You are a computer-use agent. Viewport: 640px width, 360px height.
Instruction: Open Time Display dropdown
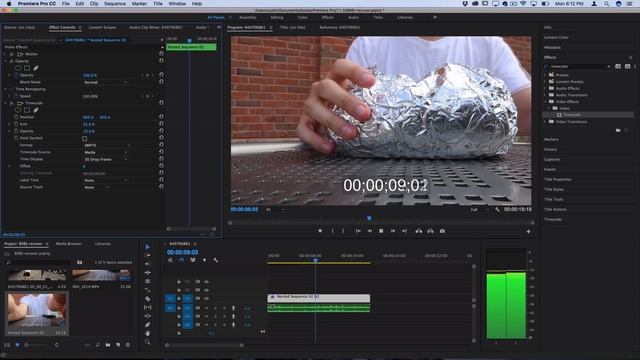[105, 159]
